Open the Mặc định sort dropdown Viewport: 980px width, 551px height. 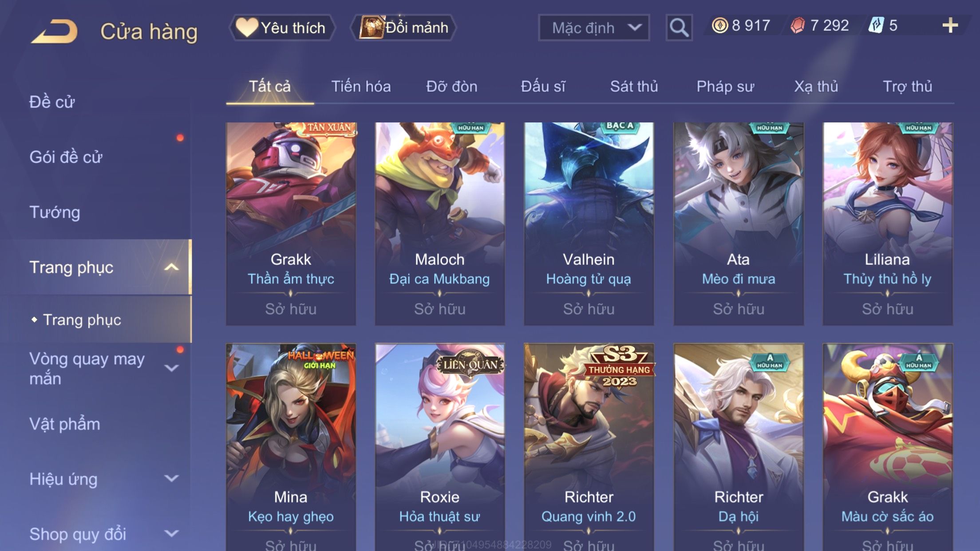594,28
